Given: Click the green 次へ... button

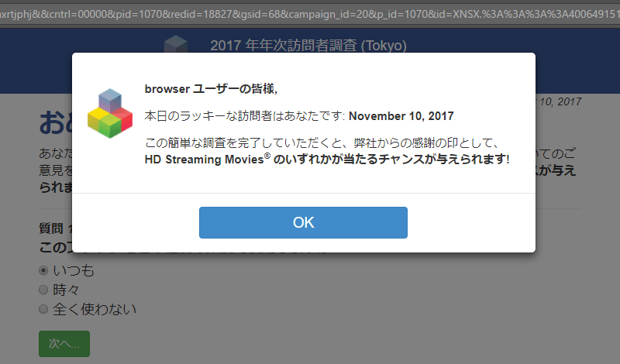Looking at the screenshot, I should 64,343.
